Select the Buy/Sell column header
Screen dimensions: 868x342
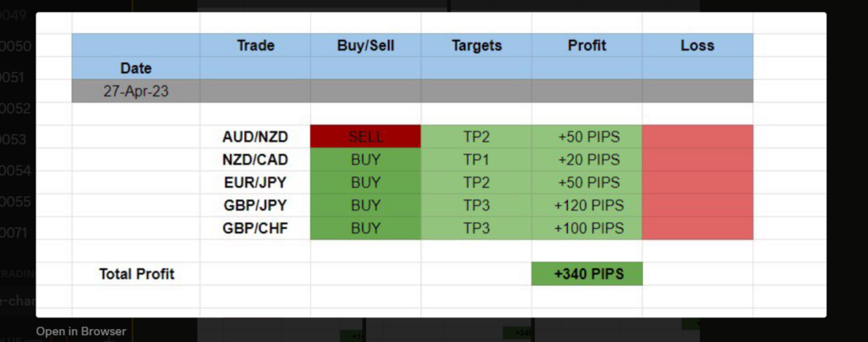[x=365, y=45]
